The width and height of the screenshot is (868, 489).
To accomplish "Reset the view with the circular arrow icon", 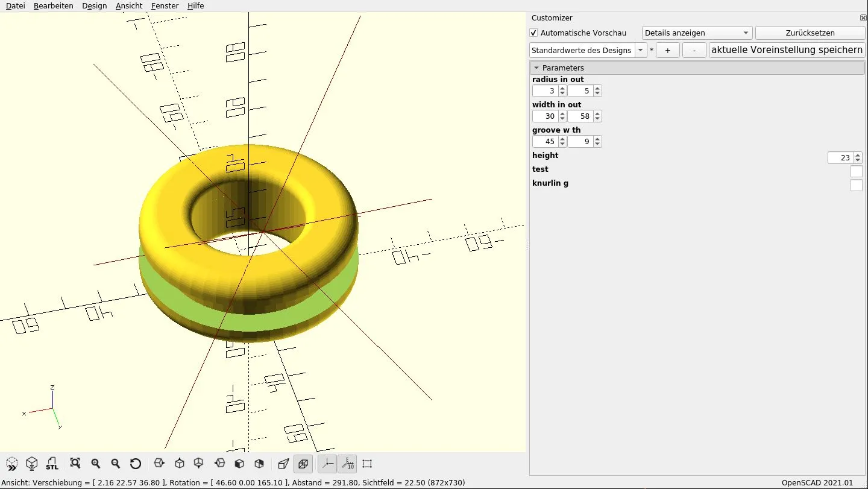I will click(x=136, y=464).
